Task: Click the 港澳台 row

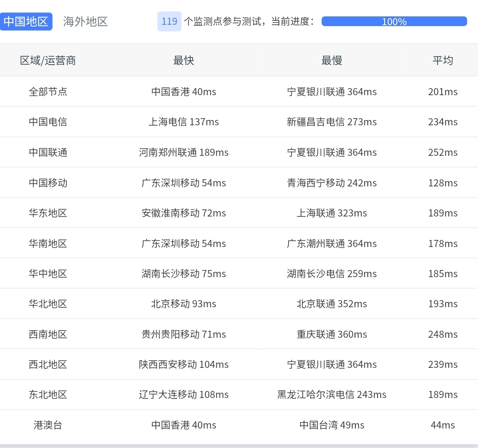Action: point(48,425)
